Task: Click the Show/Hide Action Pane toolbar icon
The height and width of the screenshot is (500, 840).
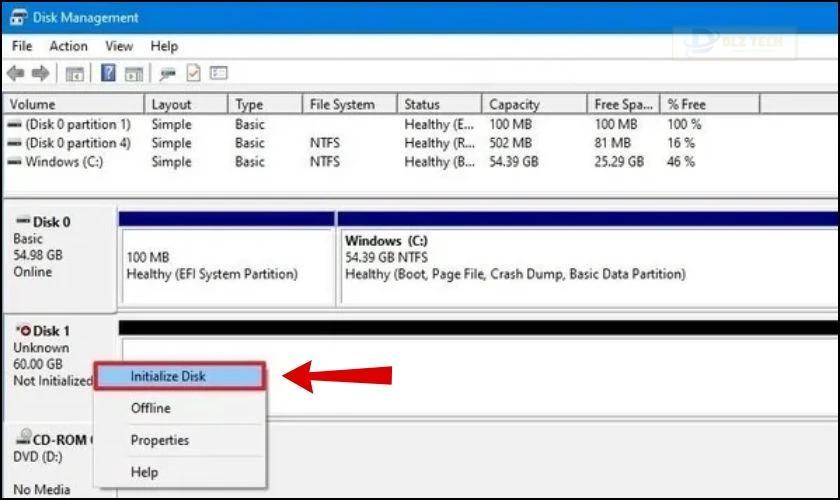Action: [134, 73]
